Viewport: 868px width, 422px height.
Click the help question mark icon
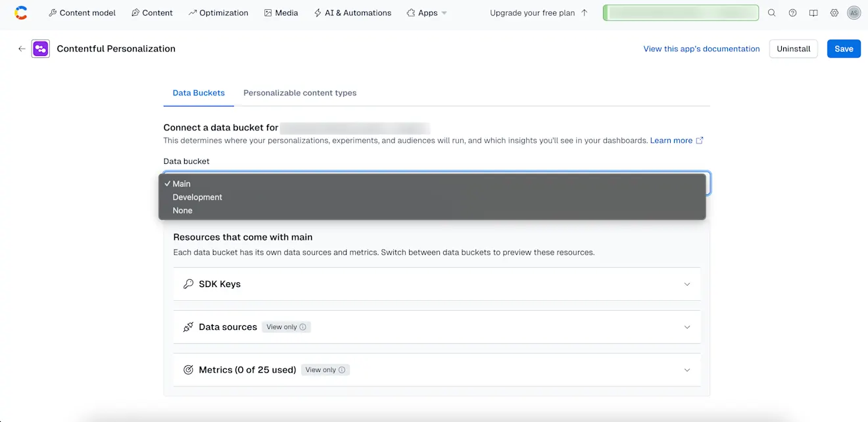click(x=792, y=13)
